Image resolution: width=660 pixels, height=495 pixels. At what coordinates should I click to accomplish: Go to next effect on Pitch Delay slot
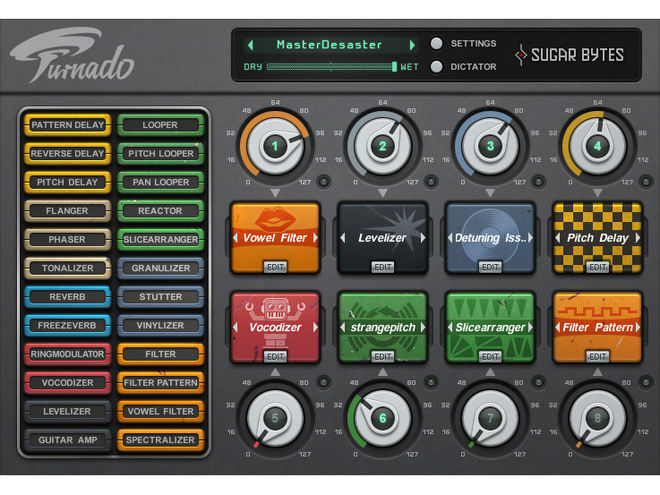(x=637, y=238)
